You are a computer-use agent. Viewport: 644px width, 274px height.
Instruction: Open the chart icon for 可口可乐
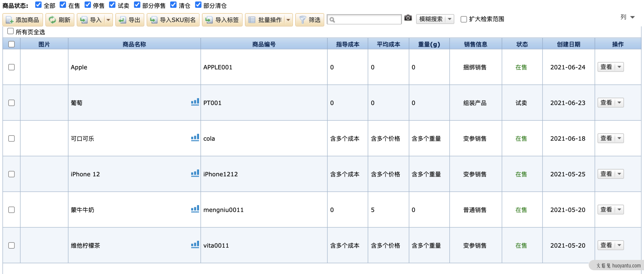(x=195, y=138)
